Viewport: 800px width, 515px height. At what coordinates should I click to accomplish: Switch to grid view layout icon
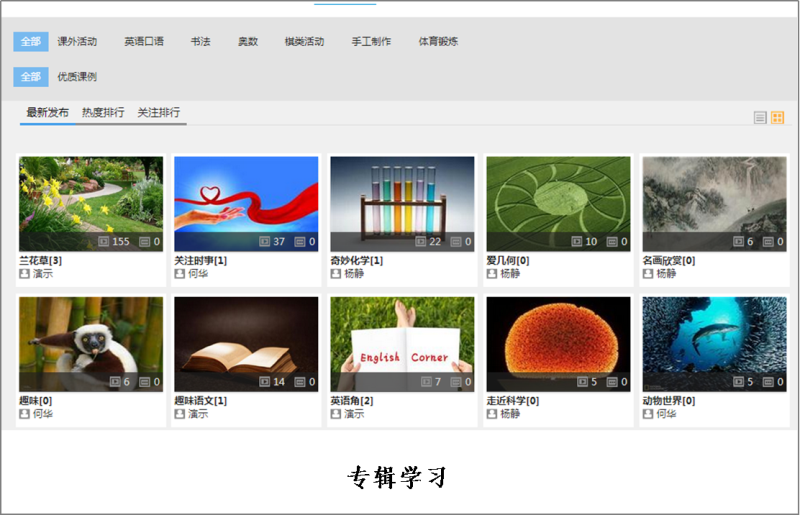pos(777,118)
